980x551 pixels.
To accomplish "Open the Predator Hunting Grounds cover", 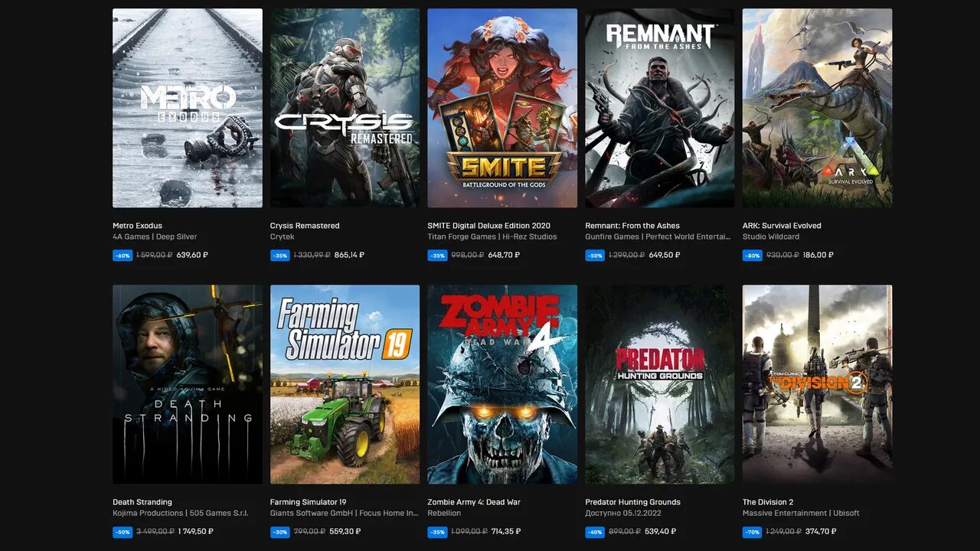I will coord(660,384).
